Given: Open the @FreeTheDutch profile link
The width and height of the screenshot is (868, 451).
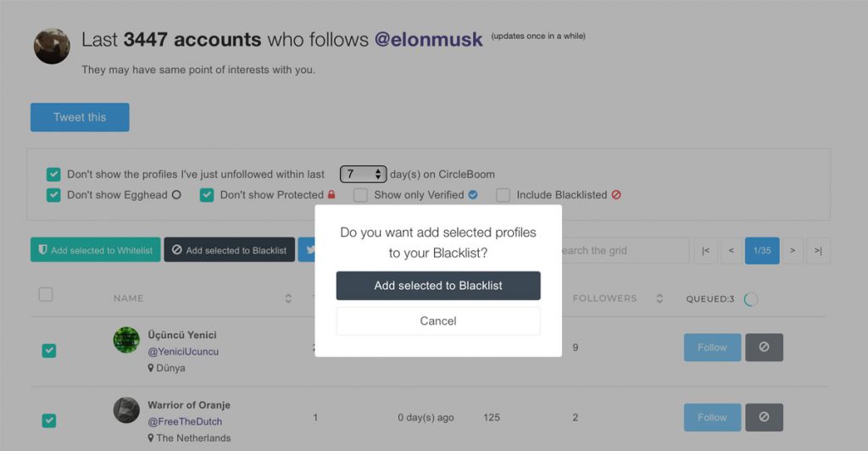Looking at the screenshot, I should [183, 421].
